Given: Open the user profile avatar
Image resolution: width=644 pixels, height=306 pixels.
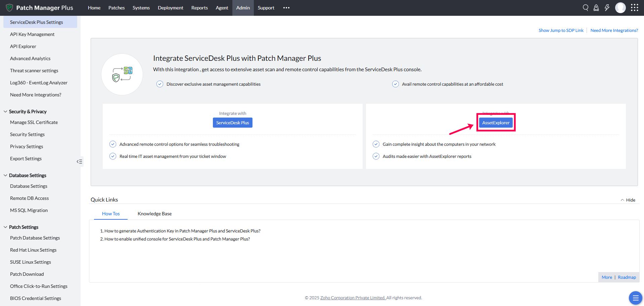Looking at the screenshot, I should point(620,8).
